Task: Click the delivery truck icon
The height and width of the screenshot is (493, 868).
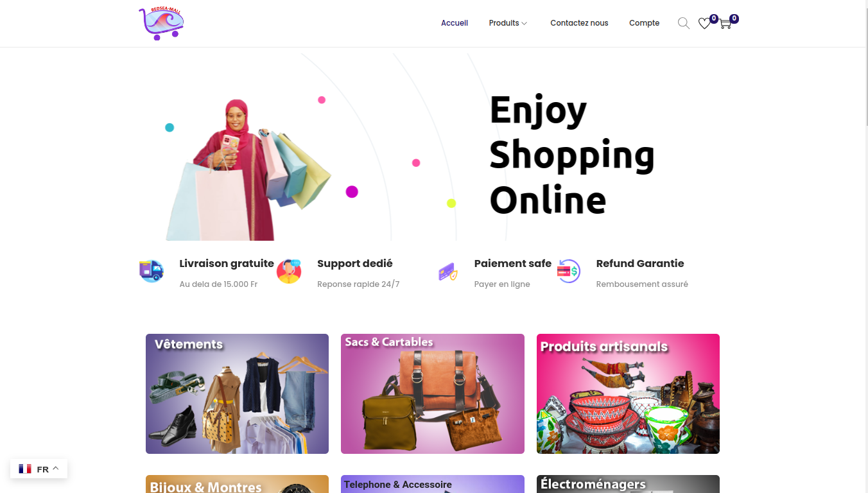Action: [x=152, y=271]
